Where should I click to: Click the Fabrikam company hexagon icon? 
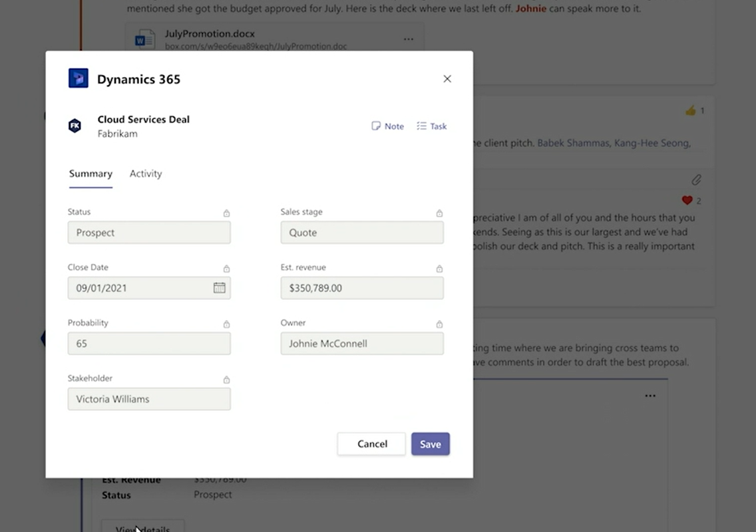tap(75, 126)
